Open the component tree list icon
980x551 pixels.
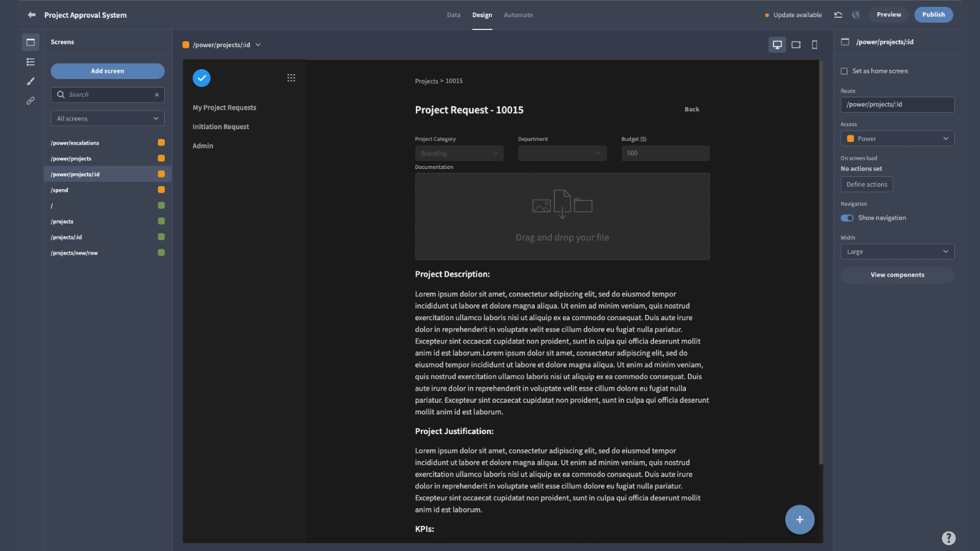point(31,62)
